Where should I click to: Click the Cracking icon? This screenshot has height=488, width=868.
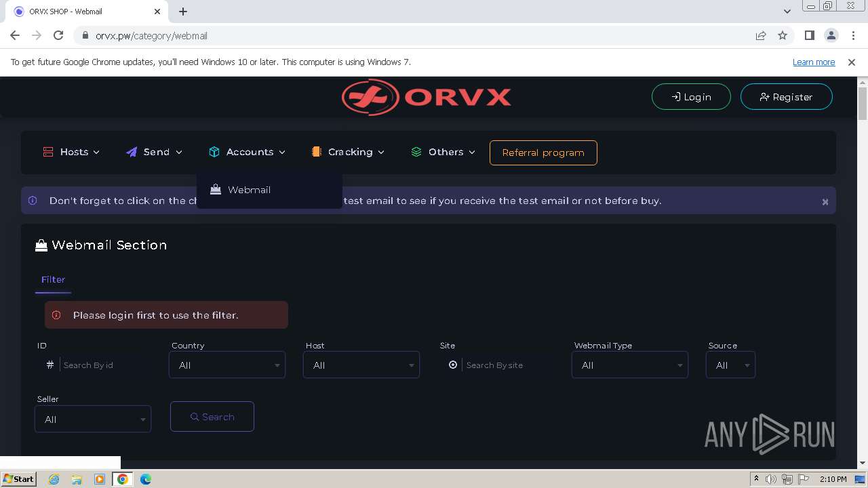coord(316,152)
